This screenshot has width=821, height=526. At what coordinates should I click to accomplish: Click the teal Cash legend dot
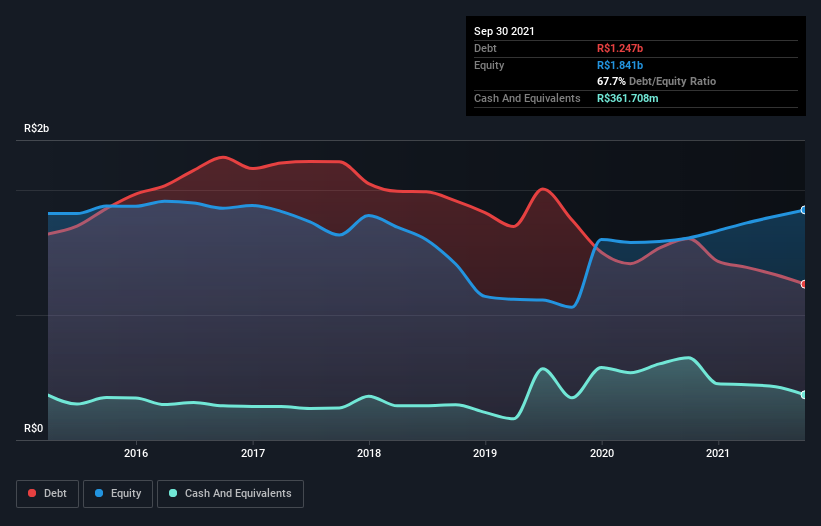[173, 493]
